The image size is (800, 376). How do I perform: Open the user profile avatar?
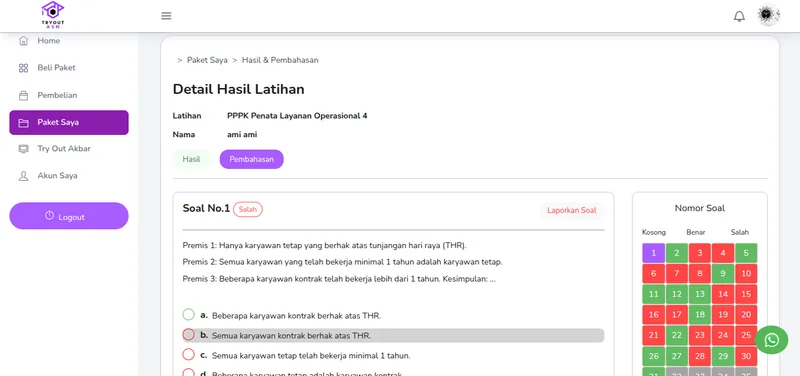click(x=768, y=15)
